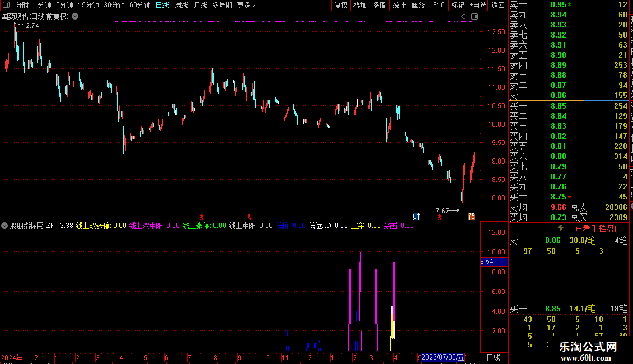Click the 叠加 overlay button
Image resolution: width=633 pixels, height=364 pixels.
tap(360, 5)
